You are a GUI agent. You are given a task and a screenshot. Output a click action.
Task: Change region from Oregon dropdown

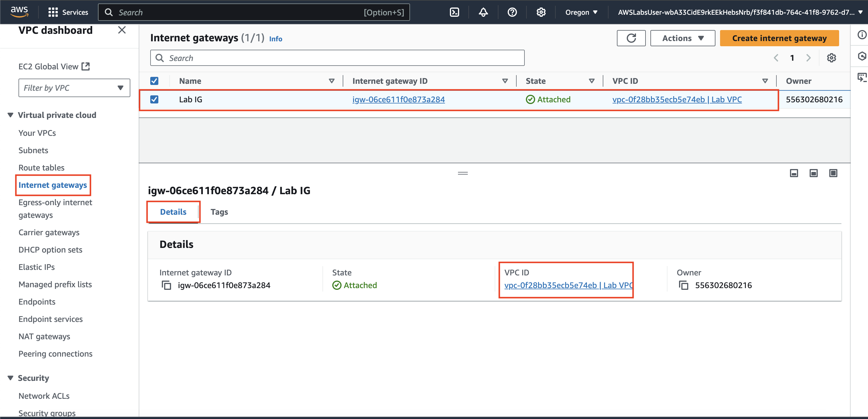coord(581,12)
